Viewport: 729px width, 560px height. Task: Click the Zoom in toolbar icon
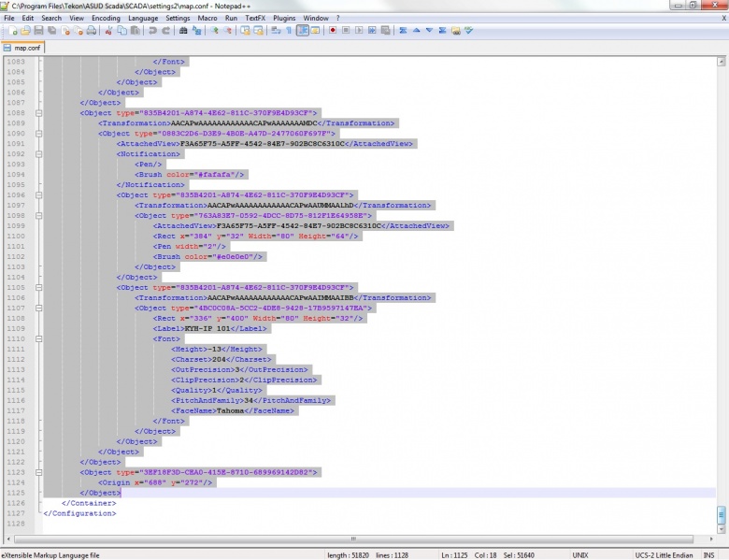pos(214,31)
